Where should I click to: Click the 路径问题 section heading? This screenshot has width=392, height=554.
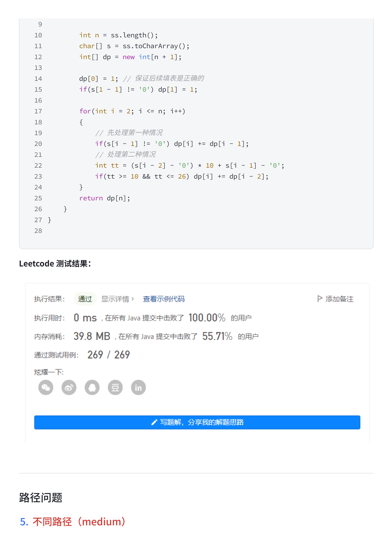click(41, 498)
